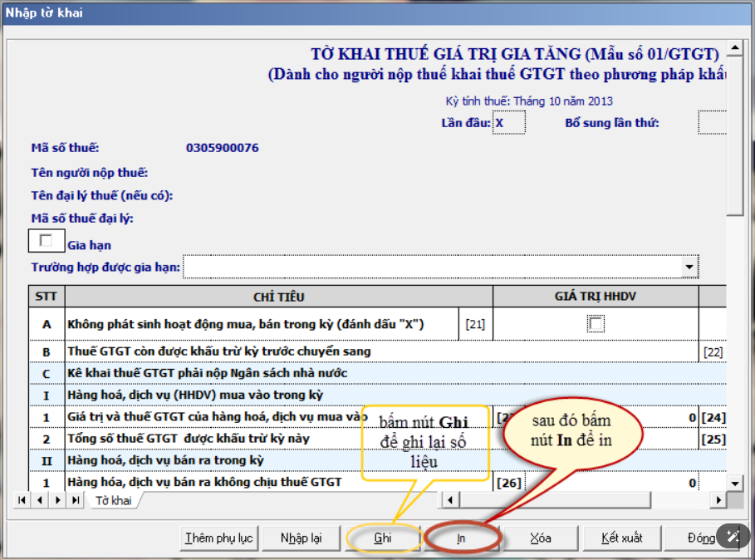
Task: Go to last sheet navigation arrow
Action: point(76,500)
